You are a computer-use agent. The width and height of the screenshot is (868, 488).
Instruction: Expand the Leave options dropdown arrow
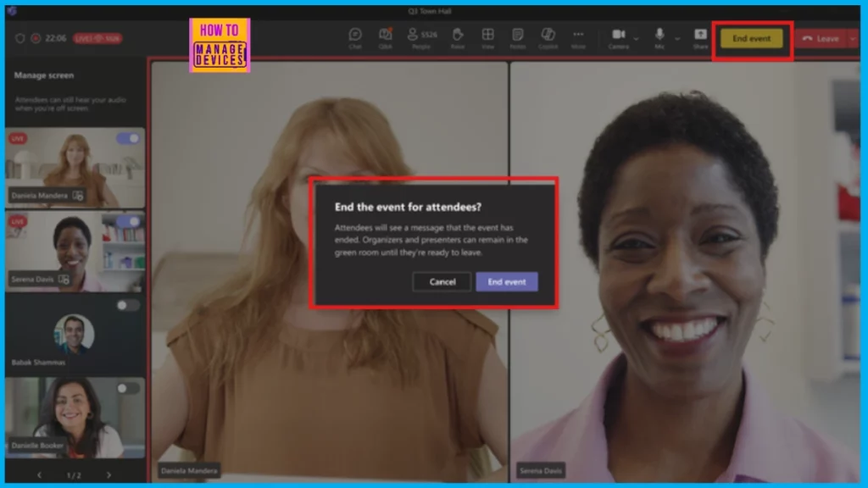coord(853,39)
